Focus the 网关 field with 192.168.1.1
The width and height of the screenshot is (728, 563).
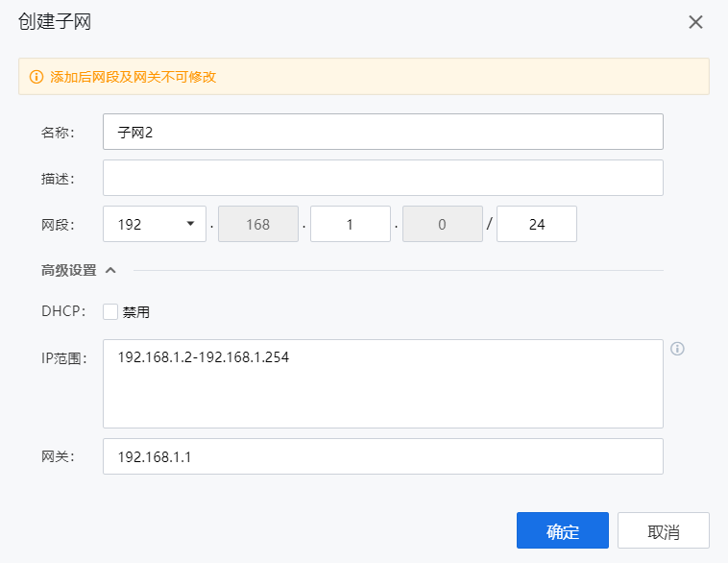pos(383,456)
